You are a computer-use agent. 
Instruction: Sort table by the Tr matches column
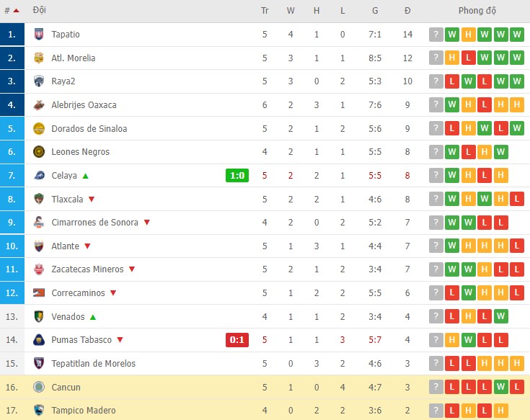click(x=265, y=11)
